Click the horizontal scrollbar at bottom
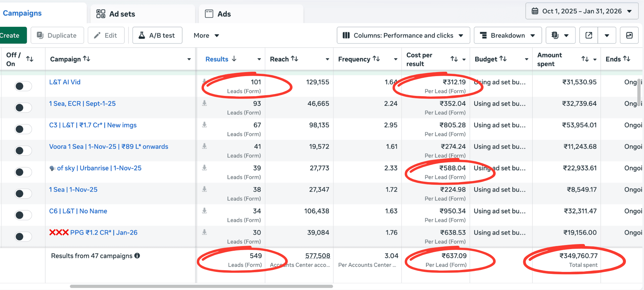This screenshot has height=290, width=644. (201, 286)
